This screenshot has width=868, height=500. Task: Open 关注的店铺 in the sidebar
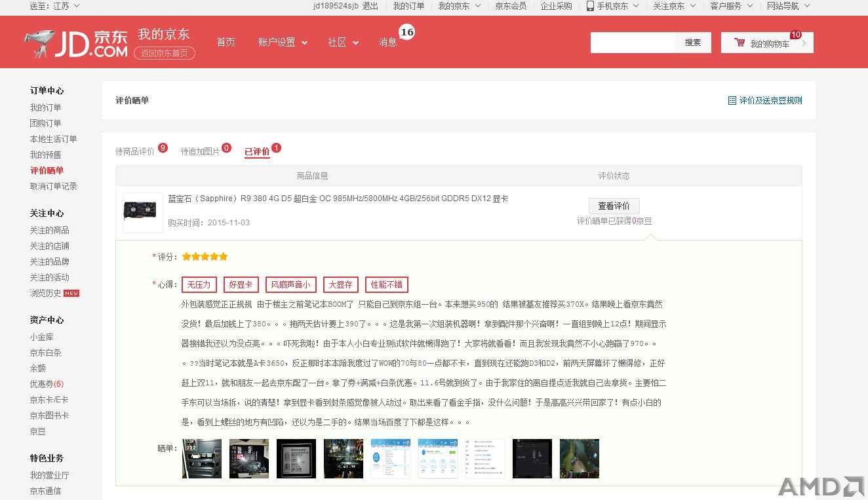[49, 246]
